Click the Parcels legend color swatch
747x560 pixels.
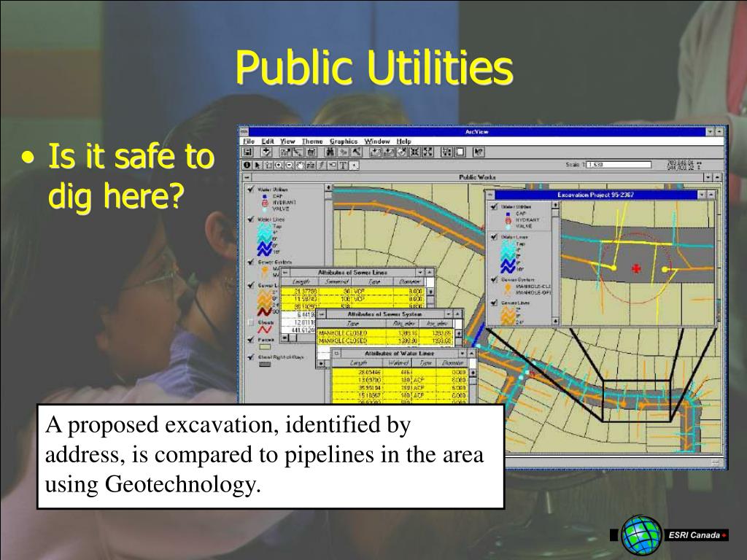point(264,347)
